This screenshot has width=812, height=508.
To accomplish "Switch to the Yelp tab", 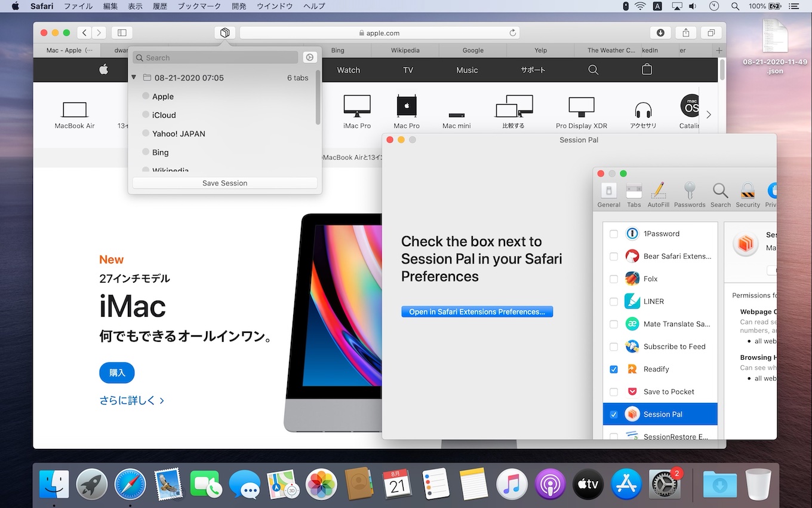I will [x=540, y=50].
